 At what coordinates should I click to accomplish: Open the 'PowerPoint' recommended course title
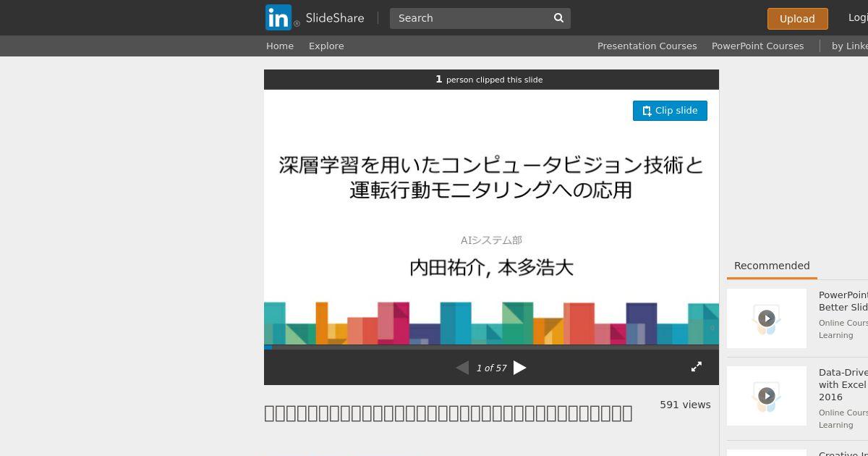(843, 301)
